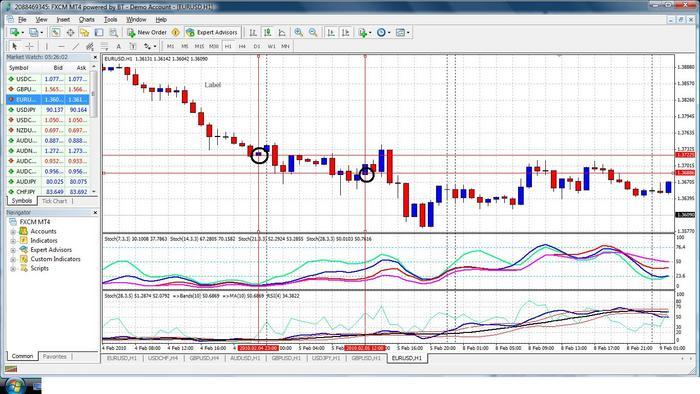Open MetaEditor yellow diamond icon
Viewport: 700px width, 394px height.
(175, 32)
